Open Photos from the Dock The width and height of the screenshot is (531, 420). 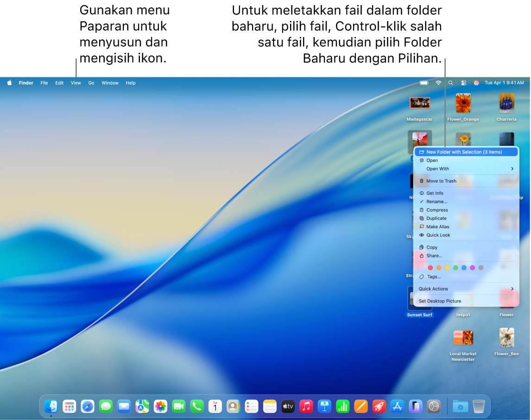click(x=160, y=406)
